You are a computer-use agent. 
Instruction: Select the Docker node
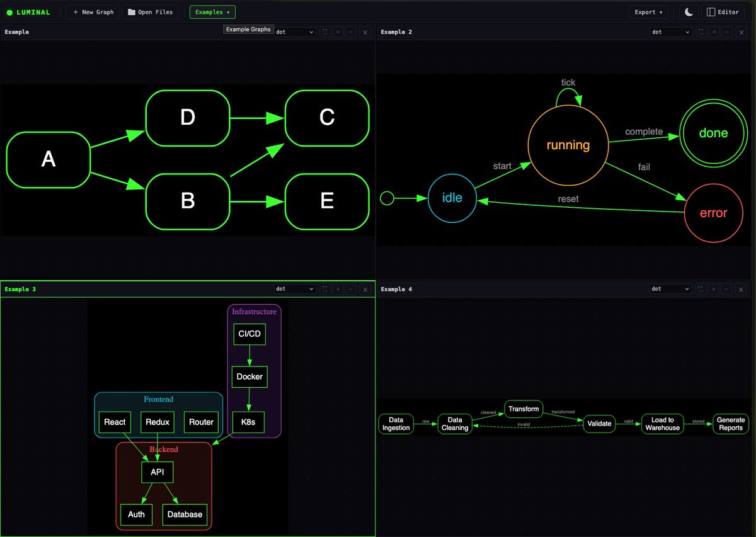point(249,376)
